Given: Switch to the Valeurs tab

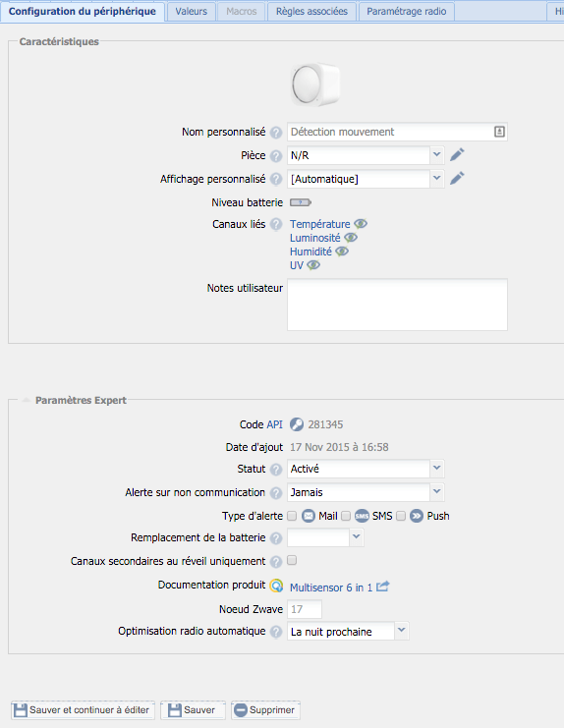Looking at the screenshot, I should click(192, 11).
